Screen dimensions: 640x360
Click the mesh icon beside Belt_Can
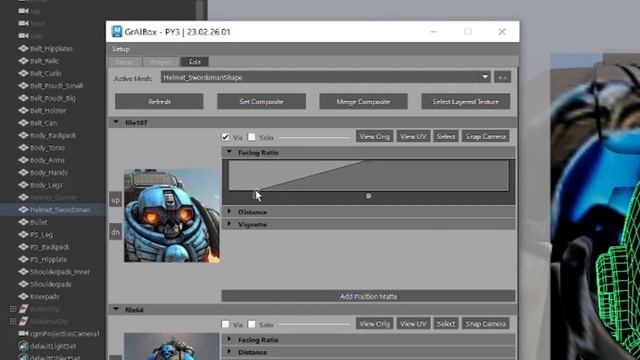pos(23,123)
